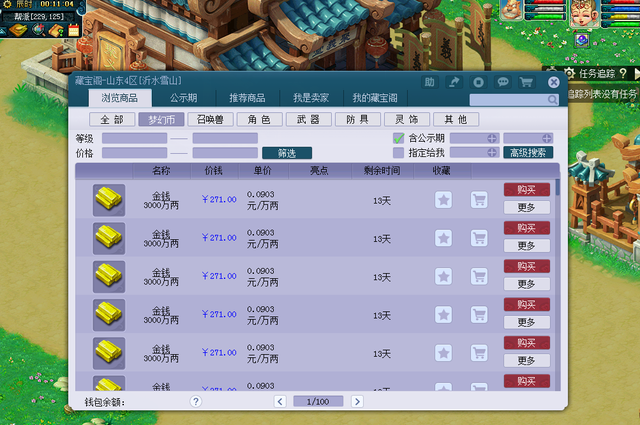Star the third gold listing
Image resolution: width=640 pixels, height=425 pixels.
(443, 277)
